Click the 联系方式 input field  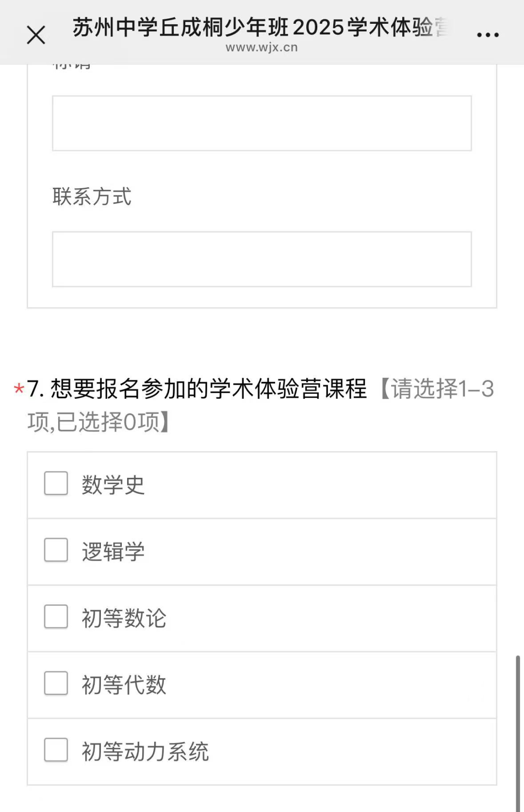coord(262,259)
